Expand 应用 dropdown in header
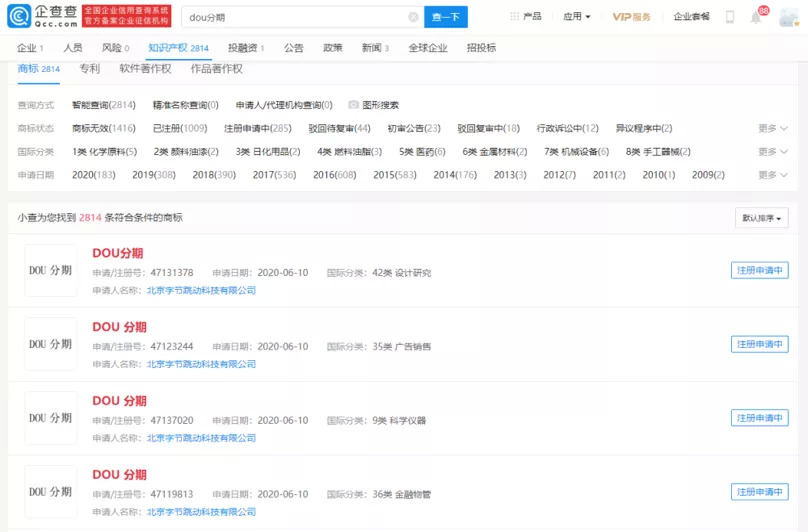 tap(576, 17)
